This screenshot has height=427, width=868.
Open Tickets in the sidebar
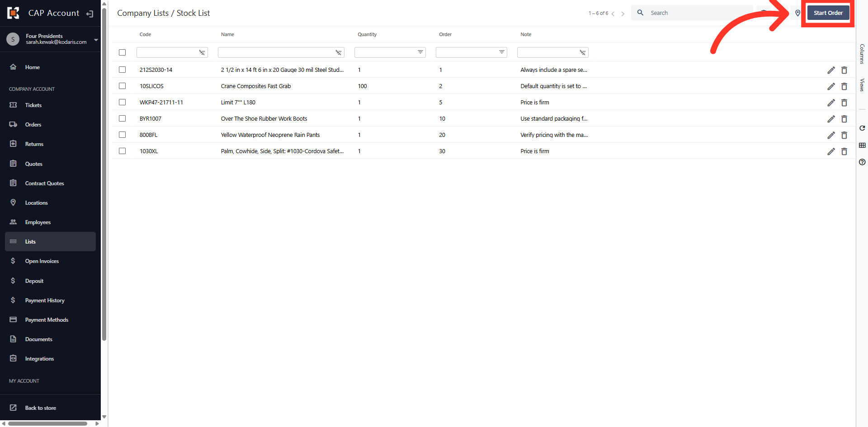point(50,105)
